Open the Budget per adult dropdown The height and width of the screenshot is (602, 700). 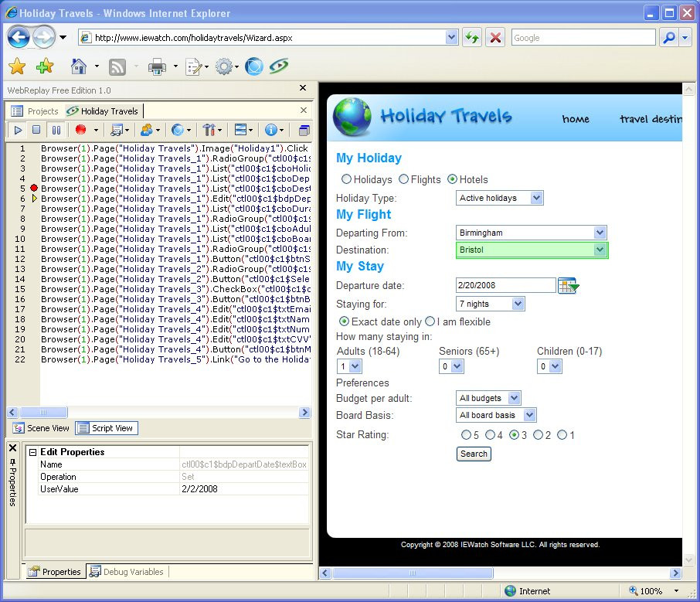coord(514,399)
